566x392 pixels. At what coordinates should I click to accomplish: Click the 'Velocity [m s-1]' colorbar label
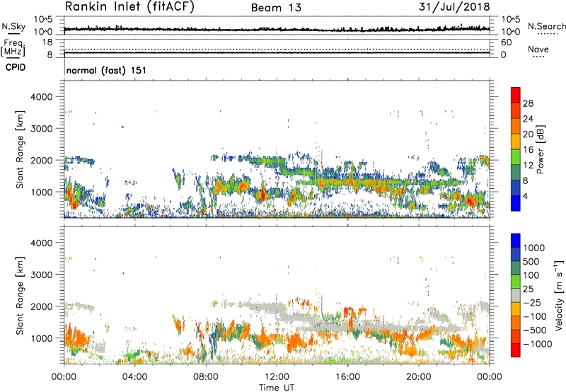559,295
